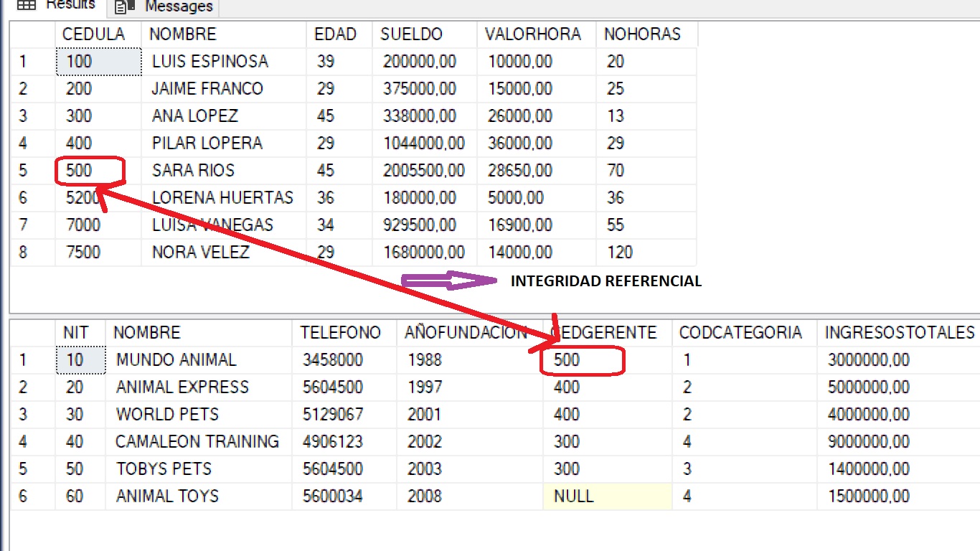The height and width of the screenshot is (551, 980).
Task: Select the LUIS ESPINOSA name cell
Action: (224, 62)
